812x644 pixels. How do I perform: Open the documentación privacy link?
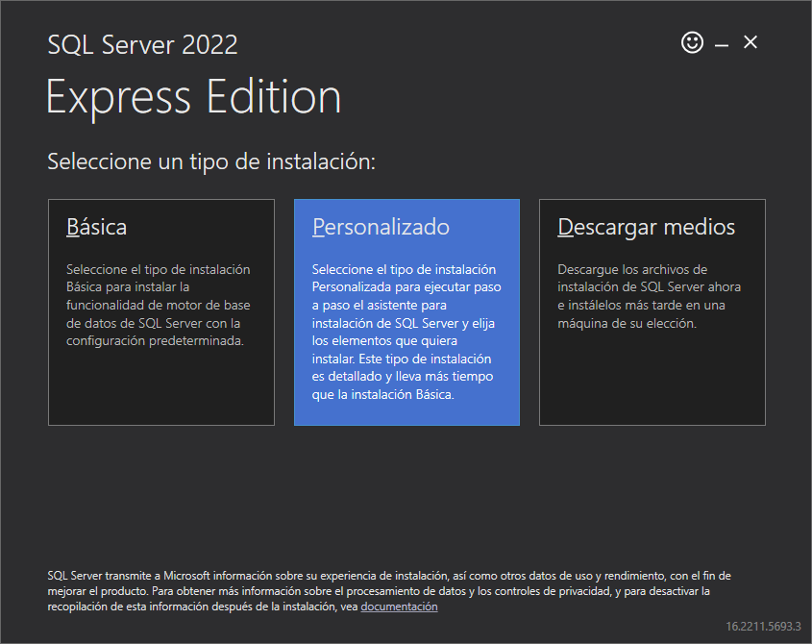399,607
